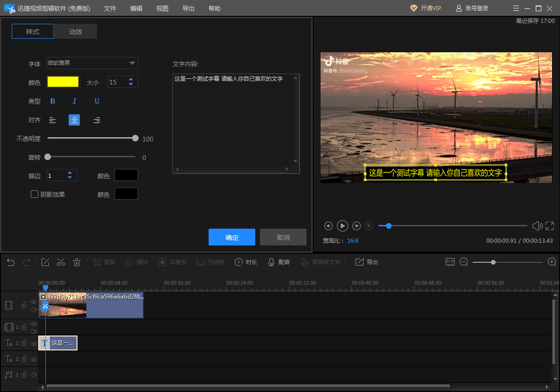Screen dimensions: 560x392
Task: Click the previous frame playback button
Action: (x=329, y=226)
